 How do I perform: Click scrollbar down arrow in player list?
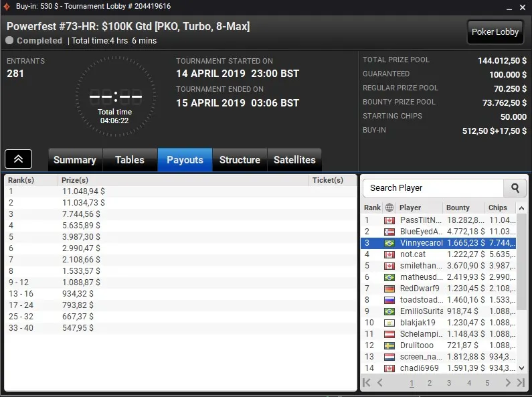521,368
